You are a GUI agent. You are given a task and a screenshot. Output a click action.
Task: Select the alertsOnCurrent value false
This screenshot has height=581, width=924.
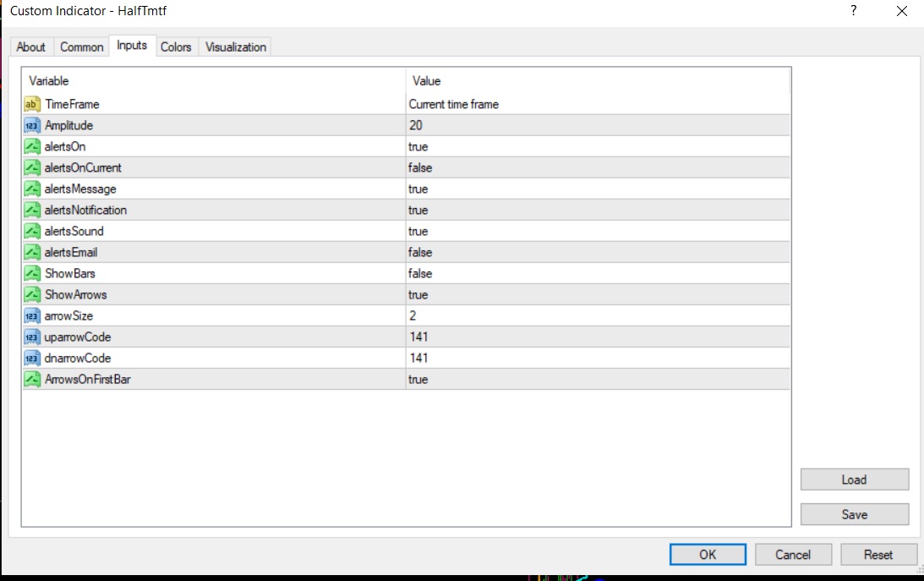pos(420,168)
